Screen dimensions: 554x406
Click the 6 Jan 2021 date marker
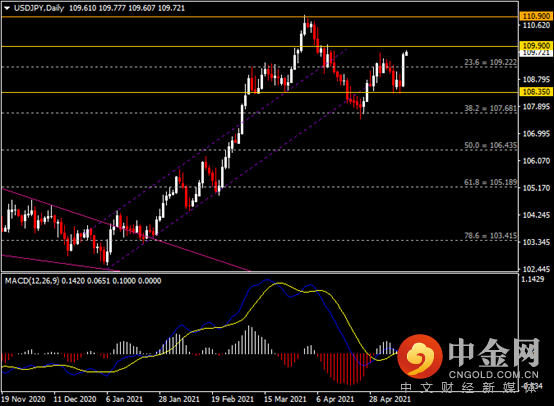coord(124,399)
